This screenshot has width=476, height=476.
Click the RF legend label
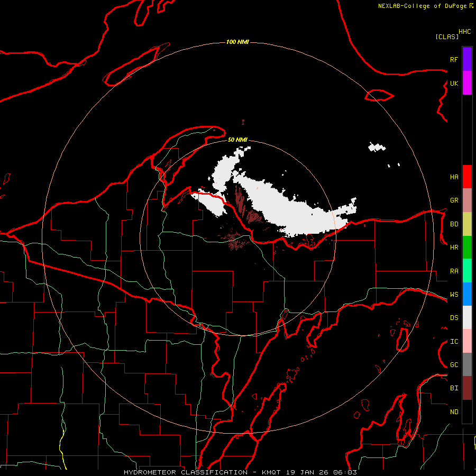[454, 59]
